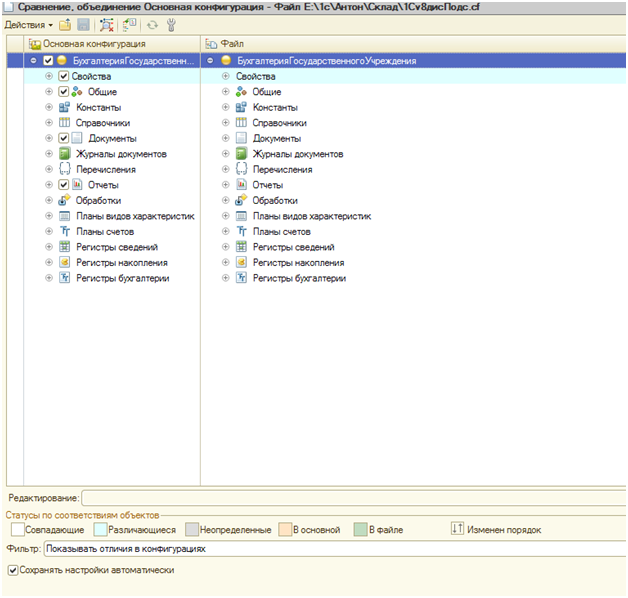Expand Регистры сведений in left column

[49, 247]
